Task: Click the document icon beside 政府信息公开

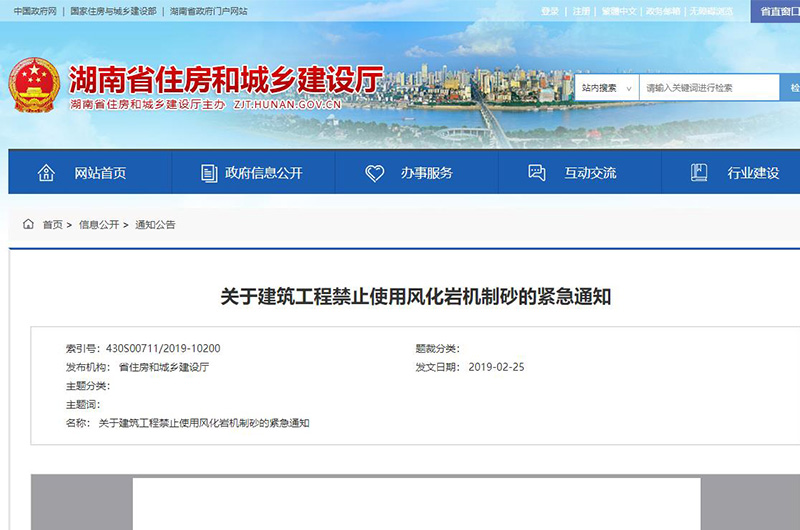Action: coord(209,173)
